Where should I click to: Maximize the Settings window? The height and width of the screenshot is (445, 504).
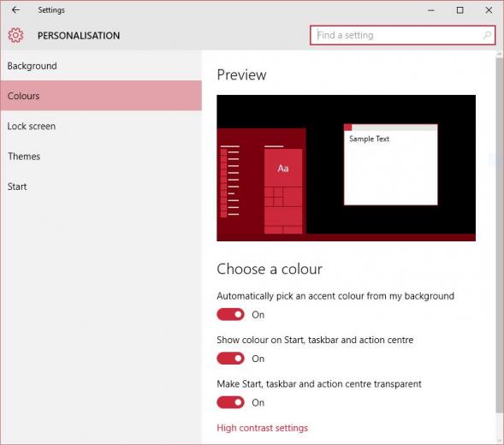460,10
